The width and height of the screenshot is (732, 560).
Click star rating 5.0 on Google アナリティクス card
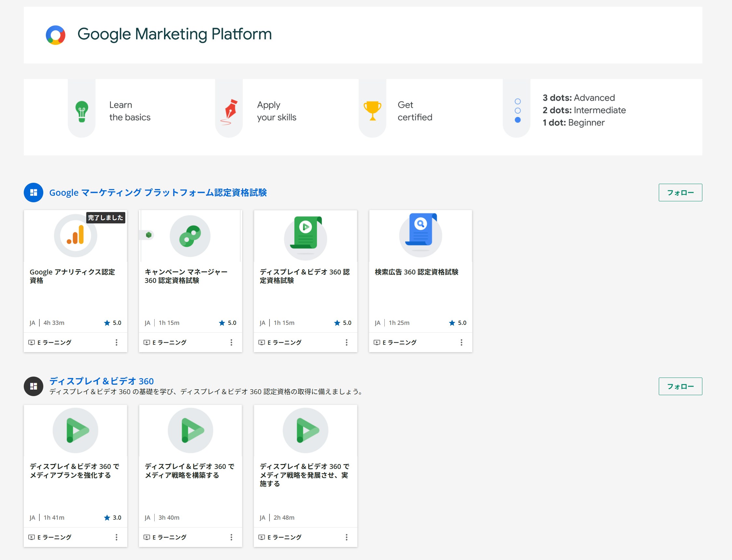tap(112, 323)
